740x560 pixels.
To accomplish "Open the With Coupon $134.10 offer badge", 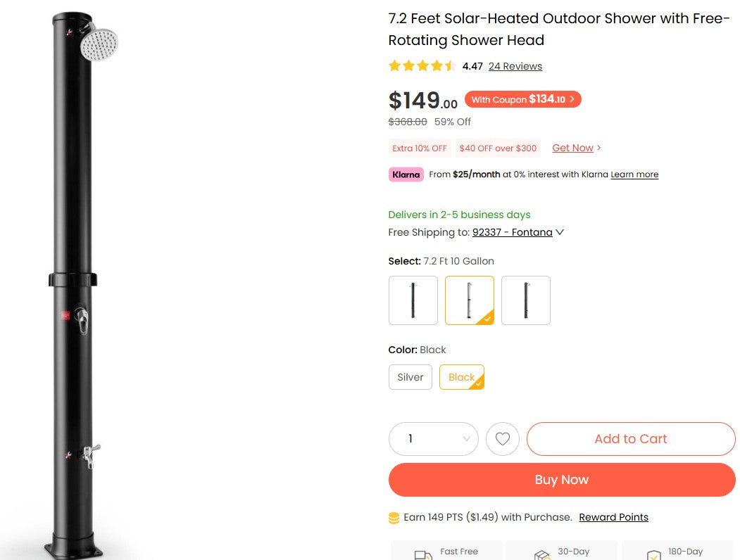I will point(522,99).
